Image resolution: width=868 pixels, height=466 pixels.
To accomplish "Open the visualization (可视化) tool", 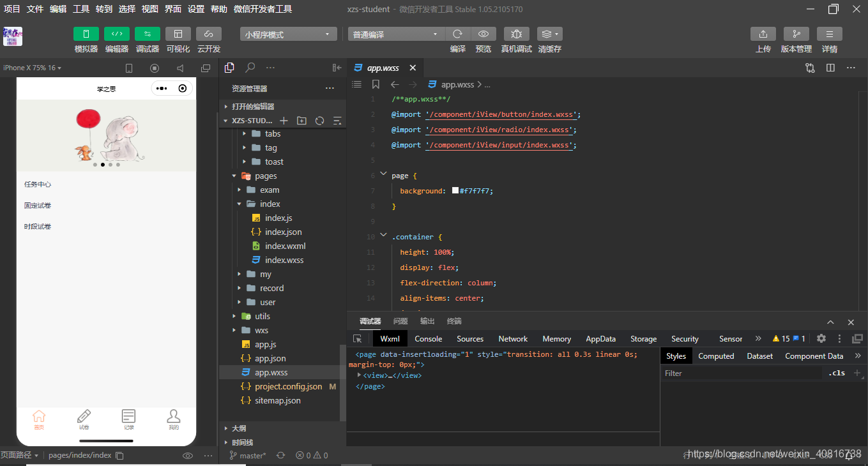I will [x=178, y=34].
